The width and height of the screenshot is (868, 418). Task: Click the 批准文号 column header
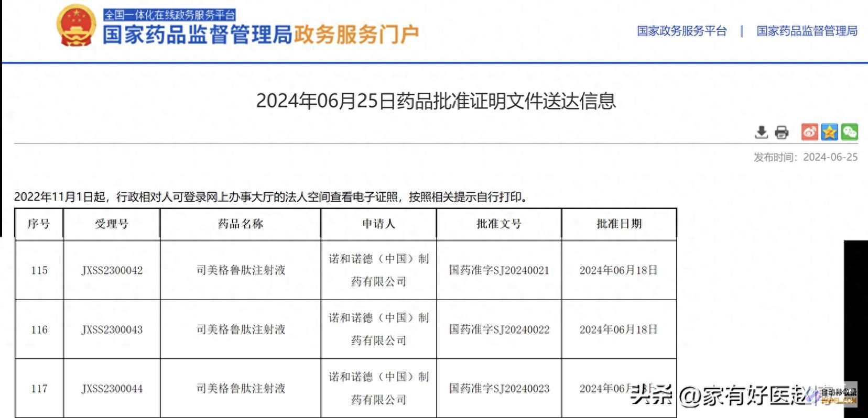[x=499, y=224]
